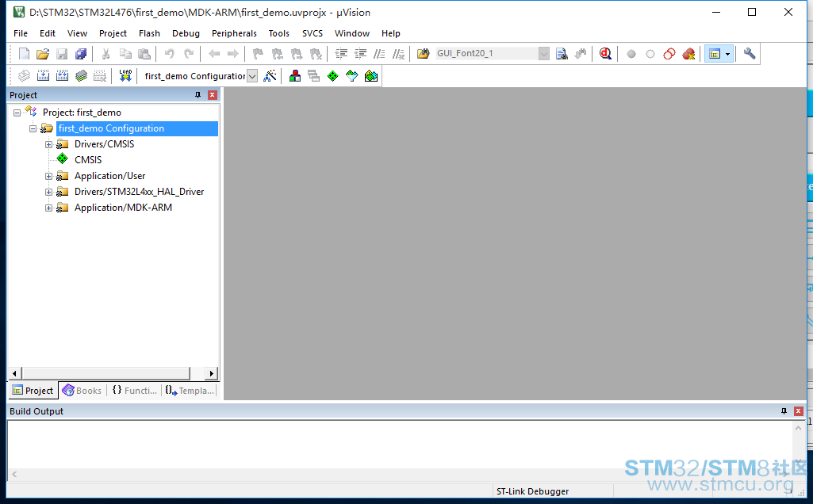Open the Project menu
The height and width of the screenshot is (504, 813).
(x=113, y=33)
